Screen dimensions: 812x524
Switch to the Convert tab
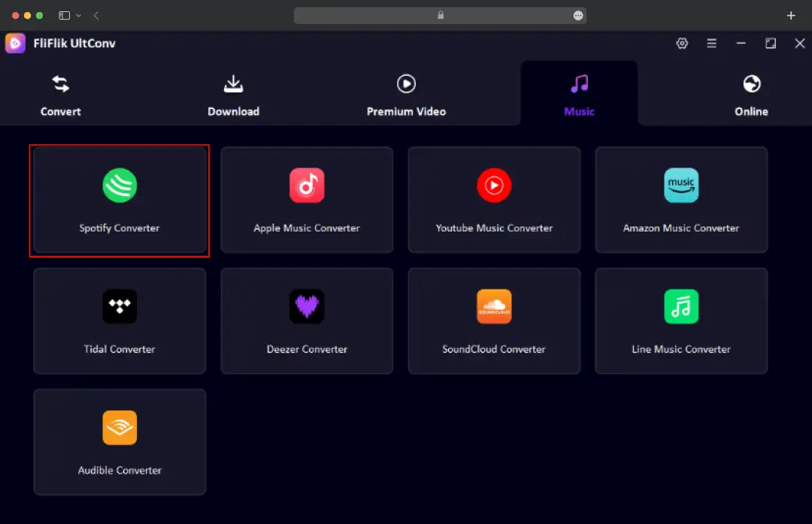tap(60, 93)
